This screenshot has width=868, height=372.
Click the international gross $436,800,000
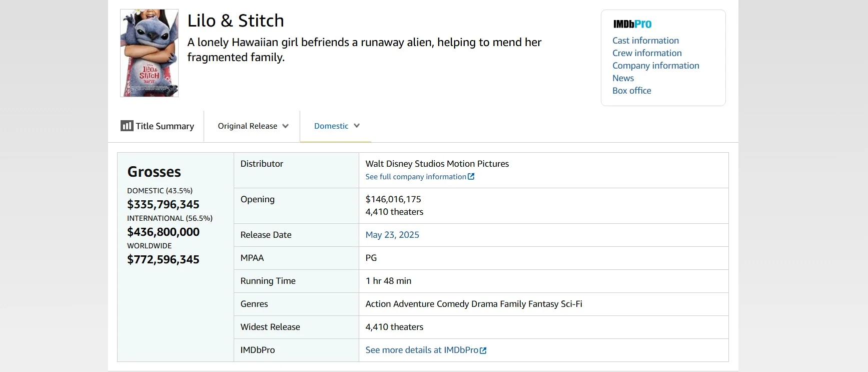click(163, 232)
